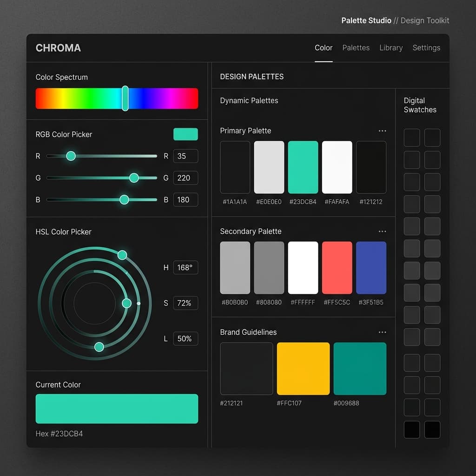Click the lightness knob at bottom of HSL ring
Image resolution: width=476 pixels, height=476 pixels.
point(99,347)
